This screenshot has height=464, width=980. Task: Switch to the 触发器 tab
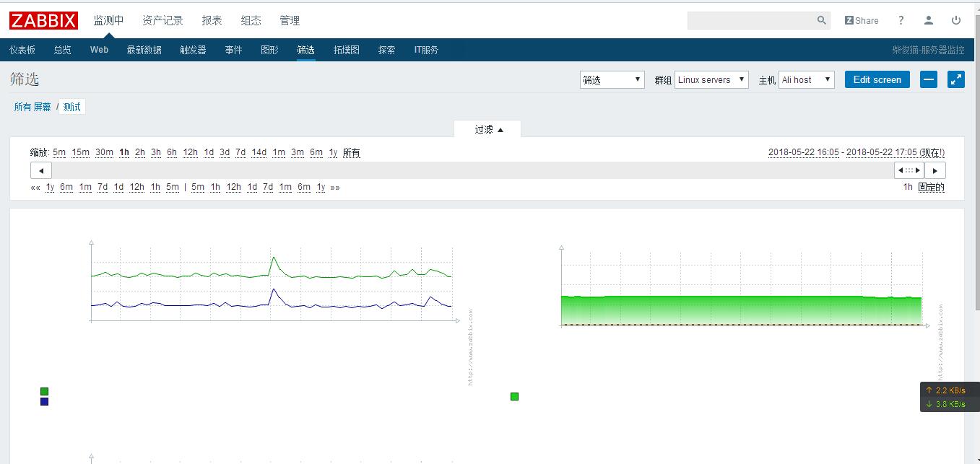pos(193,50)
